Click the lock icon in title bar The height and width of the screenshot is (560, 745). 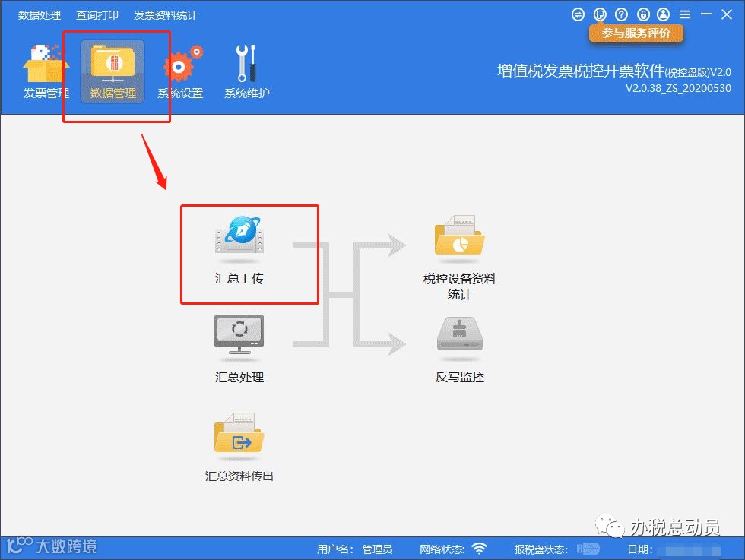click(643, 14)
